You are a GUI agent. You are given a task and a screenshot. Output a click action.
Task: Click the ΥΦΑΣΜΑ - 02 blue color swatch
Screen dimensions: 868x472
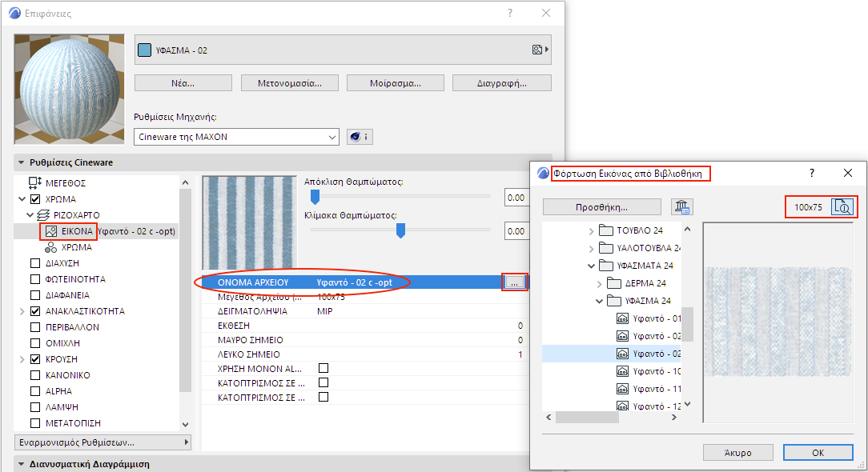pos(144,50)
